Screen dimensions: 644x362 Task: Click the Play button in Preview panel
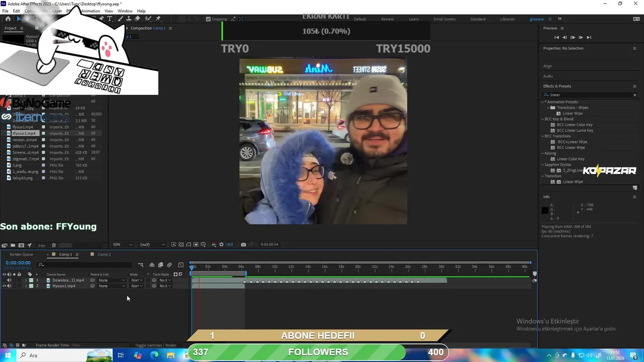pos(573,37)
